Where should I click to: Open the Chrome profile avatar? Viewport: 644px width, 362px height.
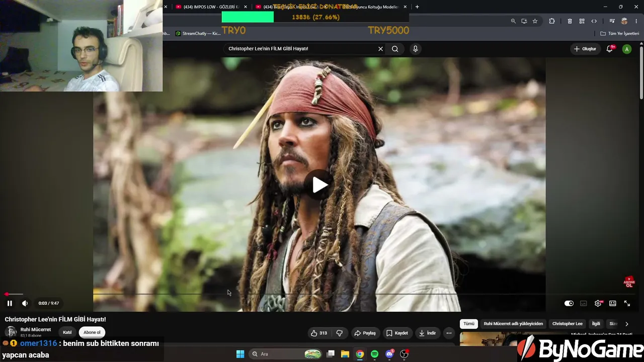pos(624,21)
